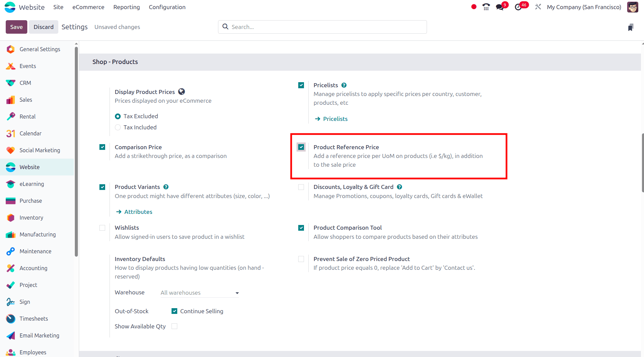
Task: Open the Reporting menu
Action: point(127,7)
